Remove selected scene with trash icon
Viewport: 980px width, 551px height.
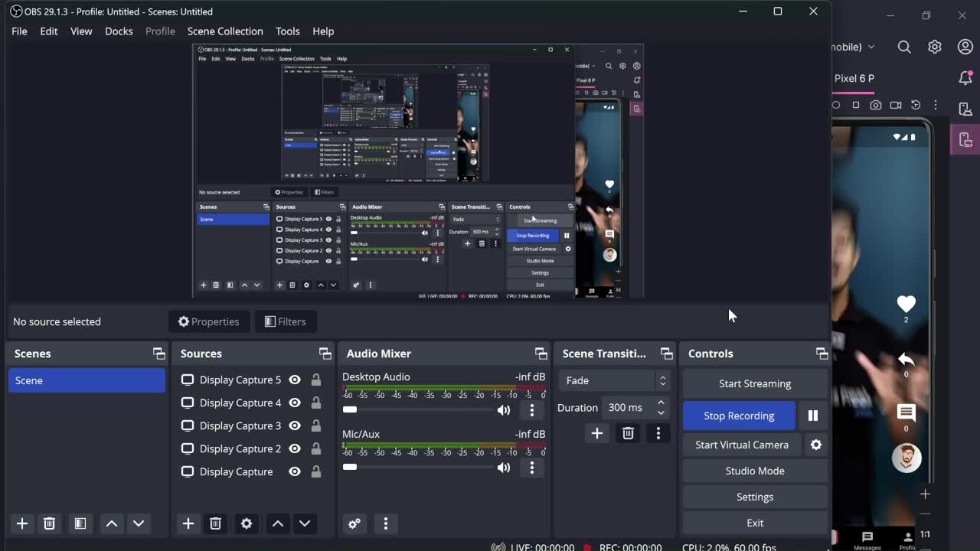pyautogui.click(x=50, y=523)
